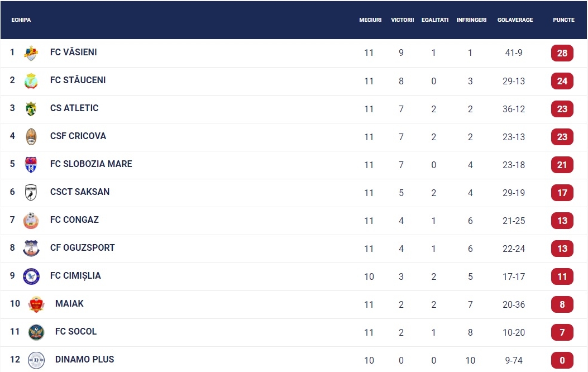Click the CSCT Saksan bird logo
This screenshot has width=588, height=372.
pos(31,192)
